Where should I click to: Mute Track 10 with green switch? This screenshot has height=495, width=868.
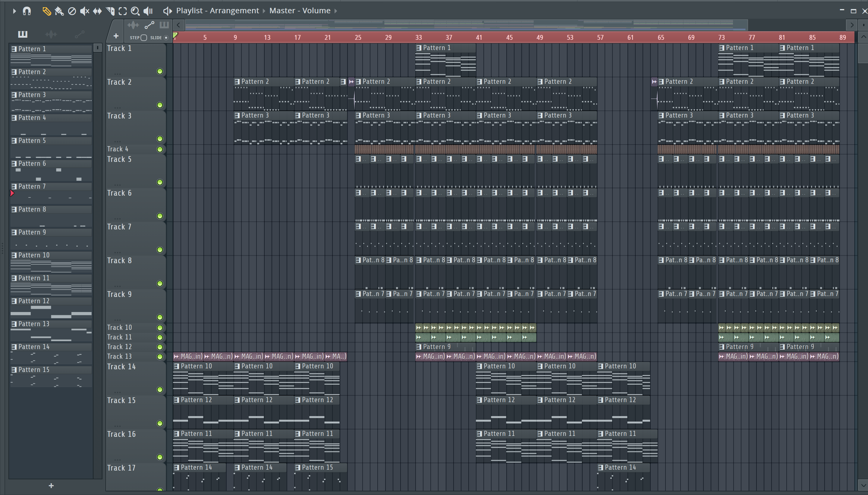pos(160,327)
